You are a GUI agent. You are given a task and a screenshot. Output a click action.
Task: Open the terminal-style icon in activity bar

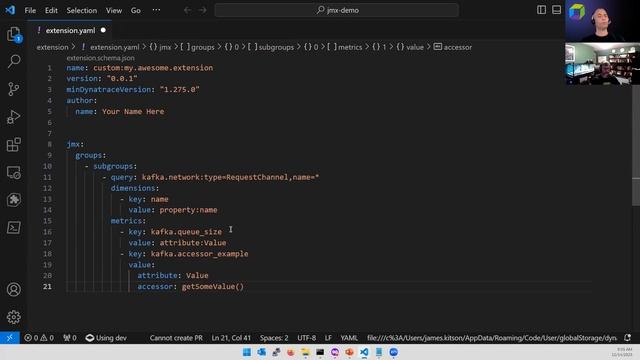coord(13,228)
